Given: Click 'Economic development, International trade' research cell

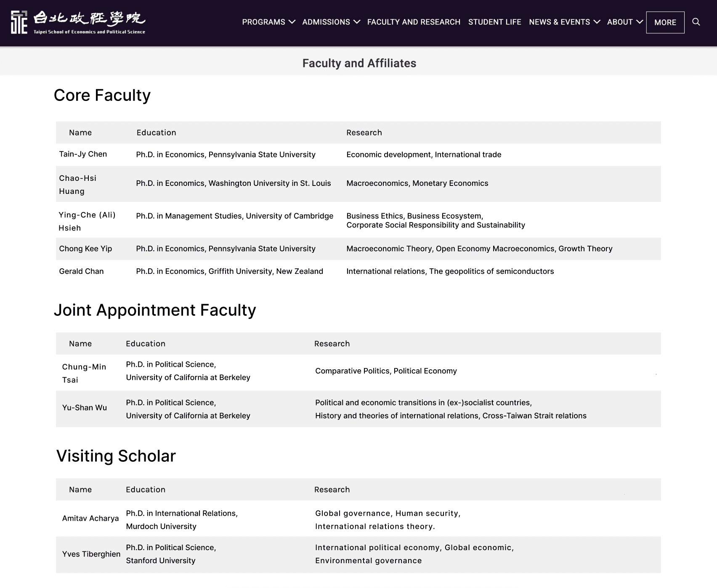Looking at the screenshot, I should (x=424, y=154).
